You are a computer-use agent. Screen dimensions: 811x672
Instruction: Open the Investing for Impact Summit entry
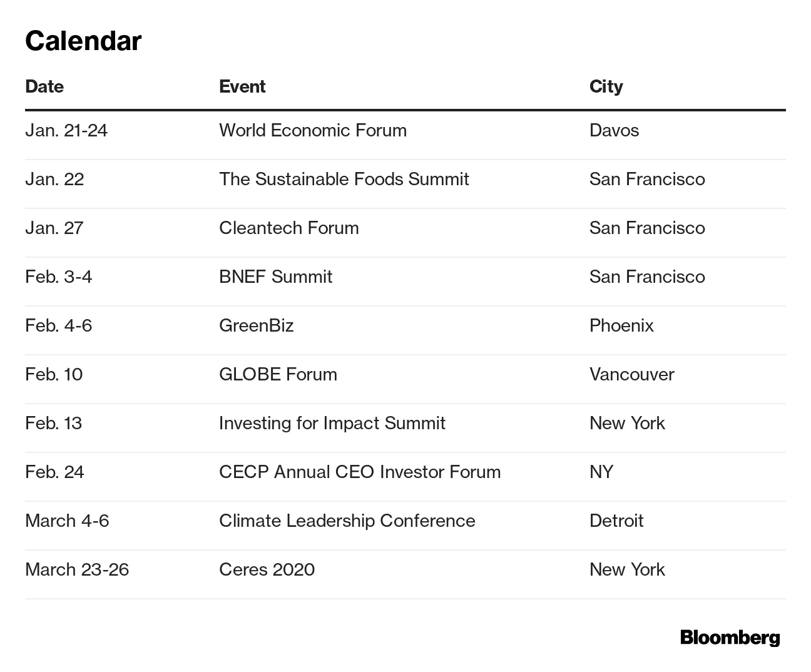click(332, 423)
